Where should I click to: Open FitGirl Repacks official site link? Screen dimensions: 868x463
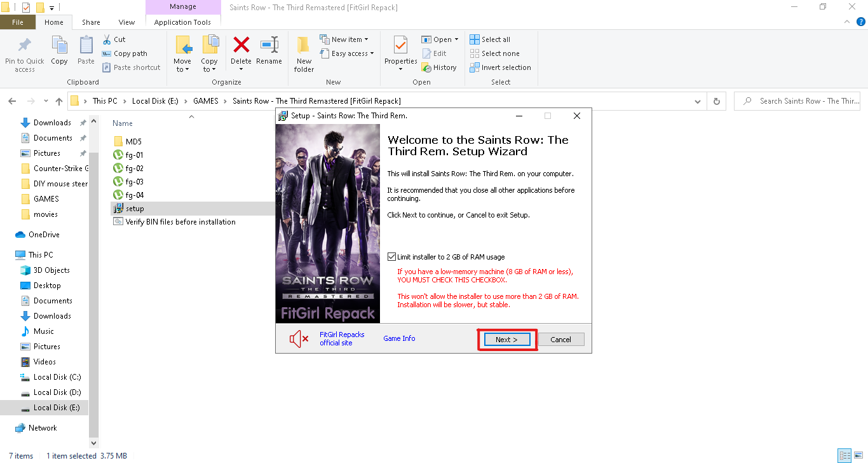pos(342,338)
